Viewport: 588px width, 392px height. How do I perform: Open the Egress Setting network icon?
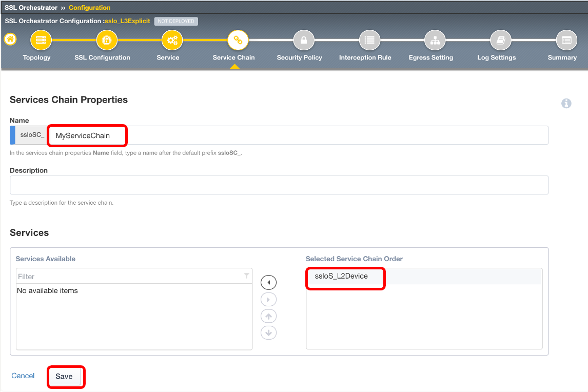(435, 40)
